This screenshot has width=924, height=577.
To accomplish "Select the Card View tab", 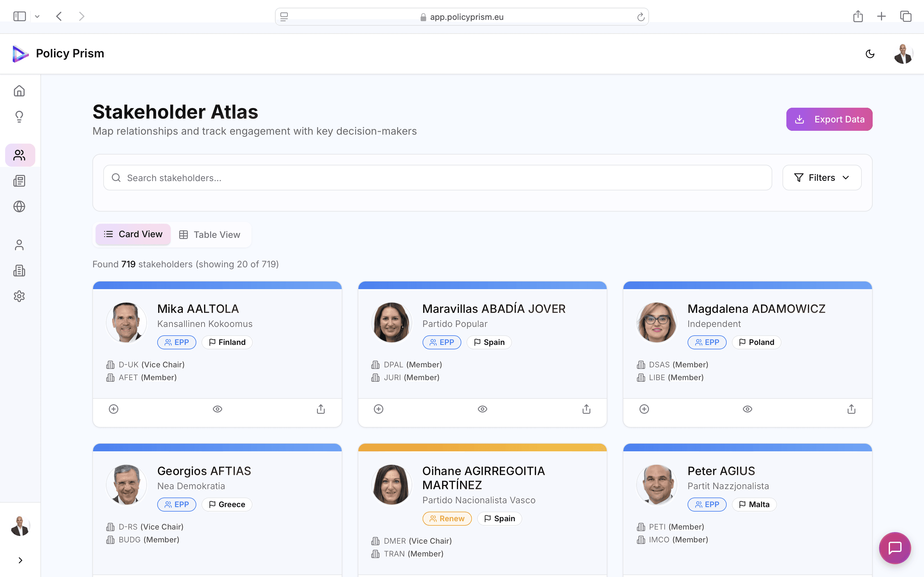I will click(133, 234).
